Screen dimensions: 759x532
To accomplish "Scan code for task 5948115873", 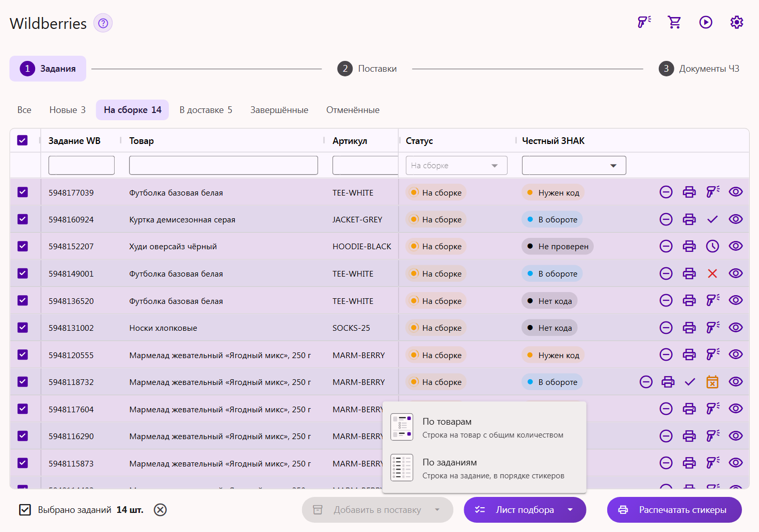I will [713, 463].
